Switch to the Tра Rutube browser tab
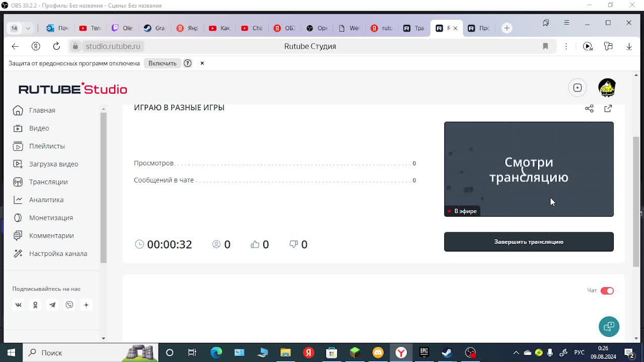This screenshot has height=362, width=644. coord(414,28)
